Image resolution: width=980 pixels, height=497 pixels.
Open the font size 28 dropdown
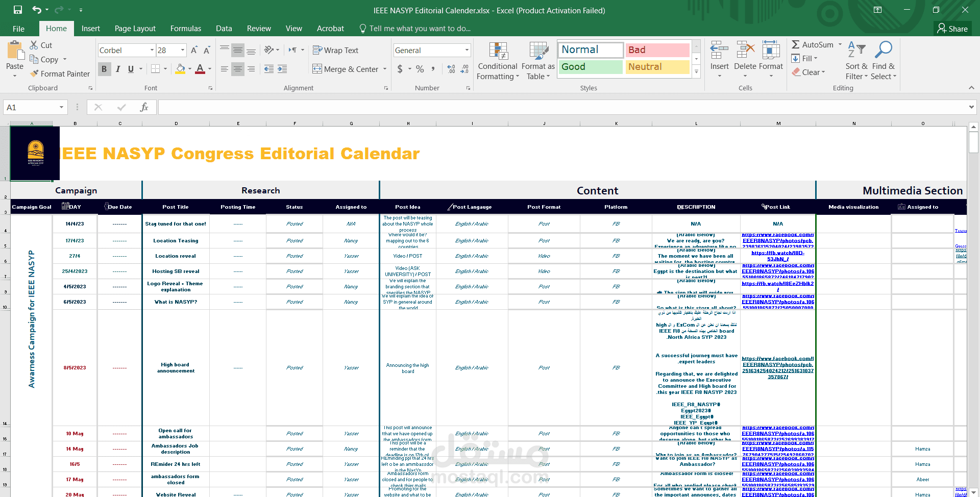click(183, 50)
